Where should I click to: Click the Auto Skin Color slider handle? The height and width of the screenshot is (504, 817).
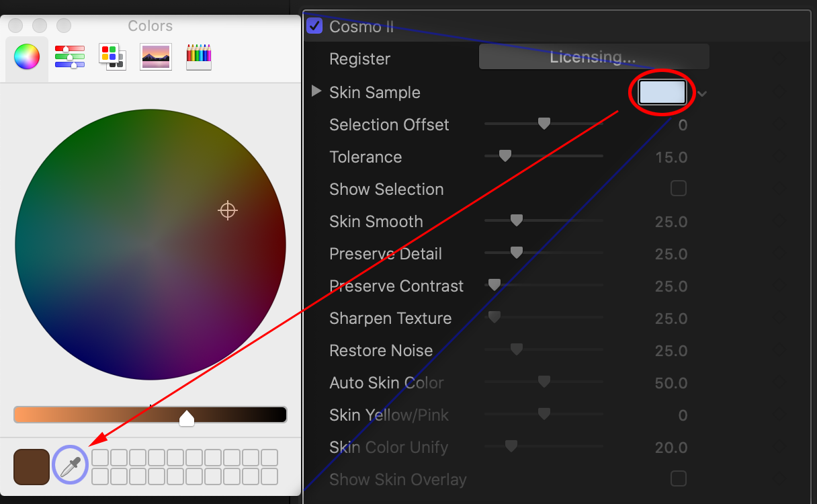click(544, 382)
